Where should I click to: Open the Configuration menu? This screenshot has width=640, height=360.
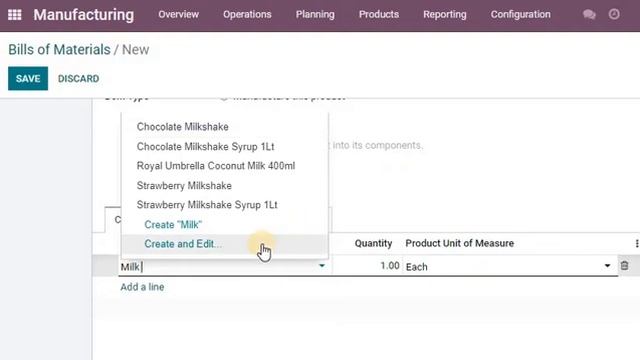coord(520,14)
